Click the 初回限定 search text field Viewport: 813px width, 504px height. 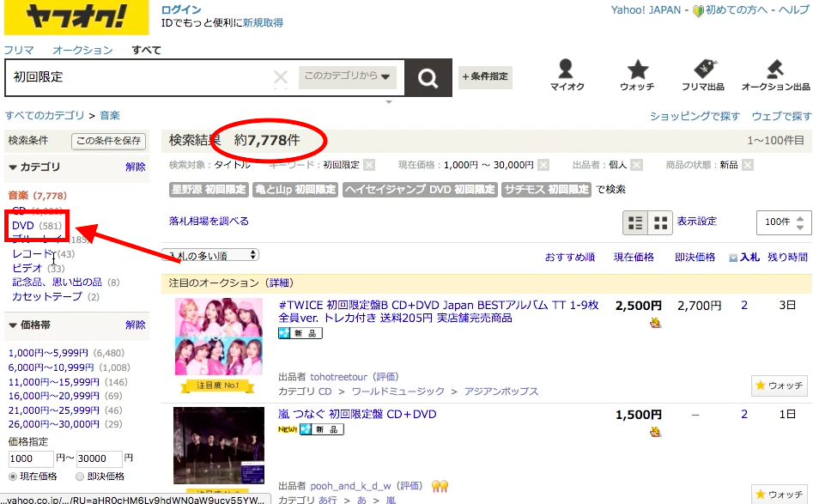(138, 77)
